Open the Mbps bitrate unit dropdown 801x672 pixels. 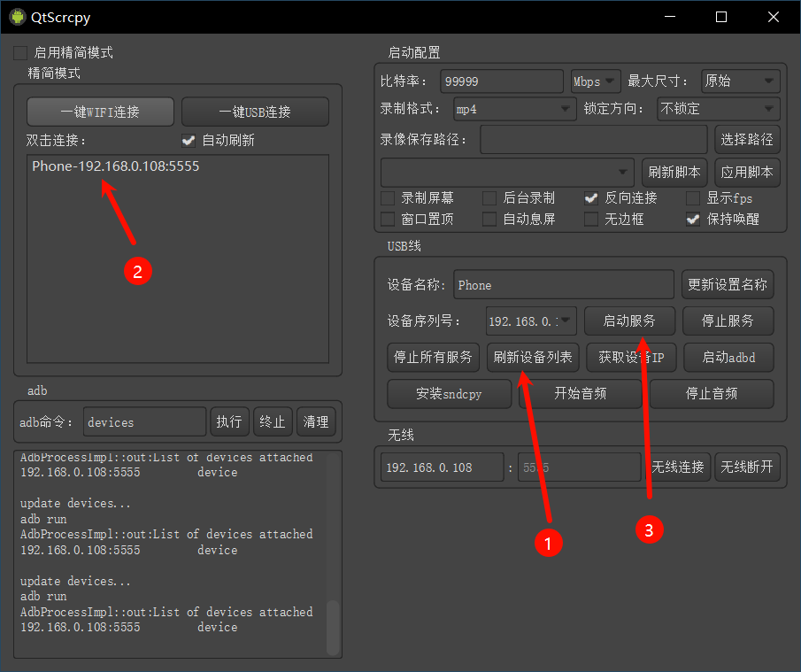596,81
